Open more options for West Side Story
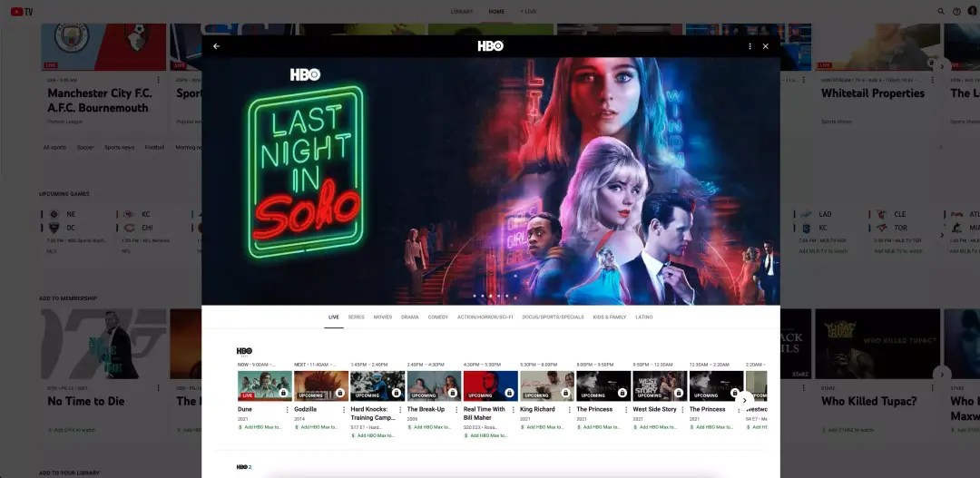 682,410
